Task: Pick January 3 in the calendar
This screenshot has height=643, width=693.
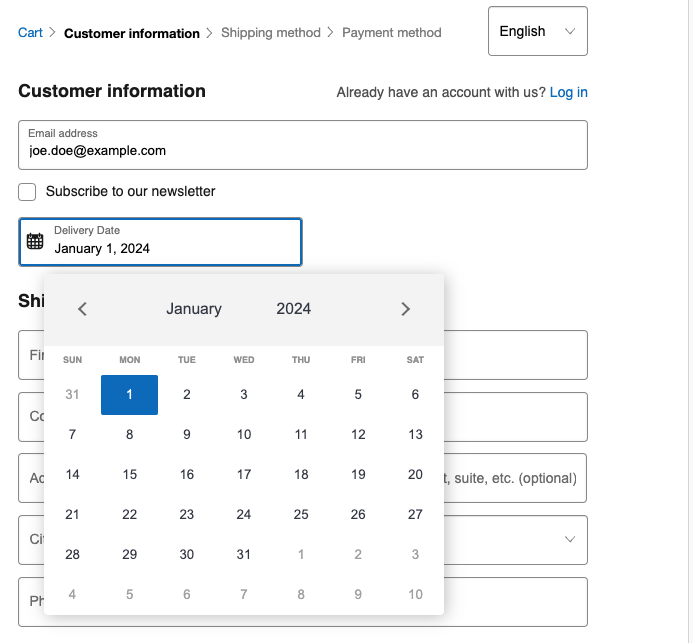Action: [244, 396]
